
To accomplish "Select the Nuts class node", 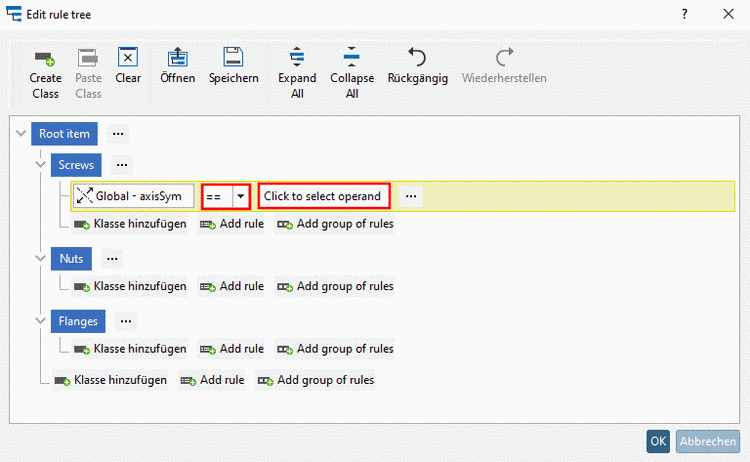I will pos(71,259).
